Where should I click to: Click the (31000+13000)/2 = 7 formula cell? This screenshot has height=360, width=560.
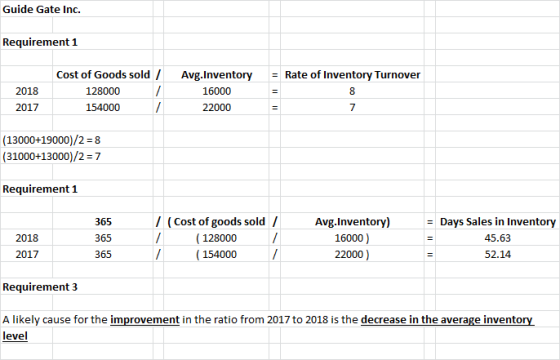[x=51, y=156]
